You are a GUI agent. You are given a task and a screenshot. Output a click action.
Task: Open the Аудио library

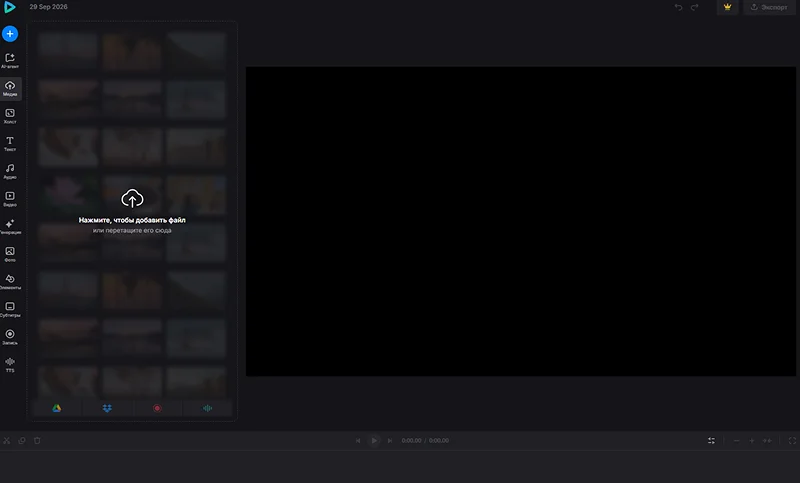click(10, 171)
